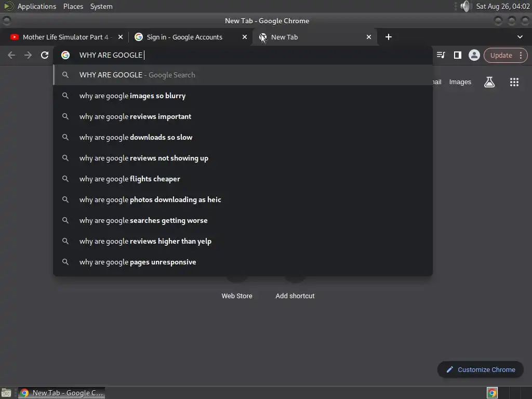This screenshot has width=532, height=399.
Task: Select 'why are google images so blurry'
Action: (x=243, y=96)
